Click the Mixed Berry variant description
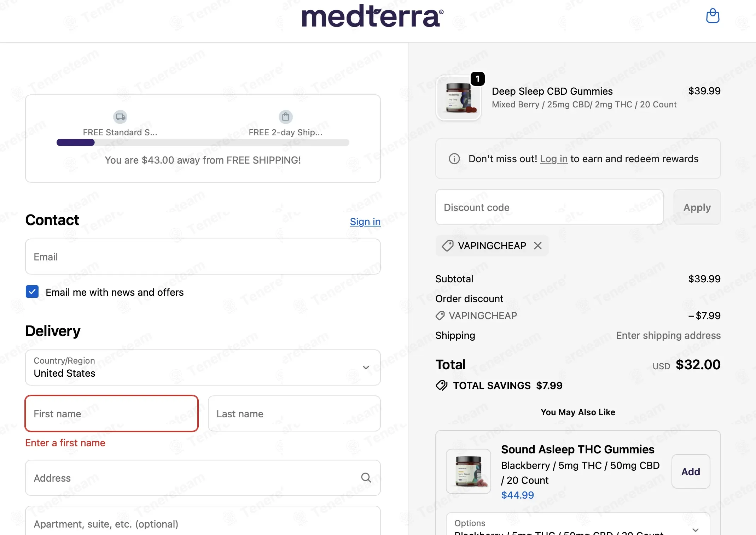Image resolution: width=756 pixels, height=535 pixels. tap(584, 105)
